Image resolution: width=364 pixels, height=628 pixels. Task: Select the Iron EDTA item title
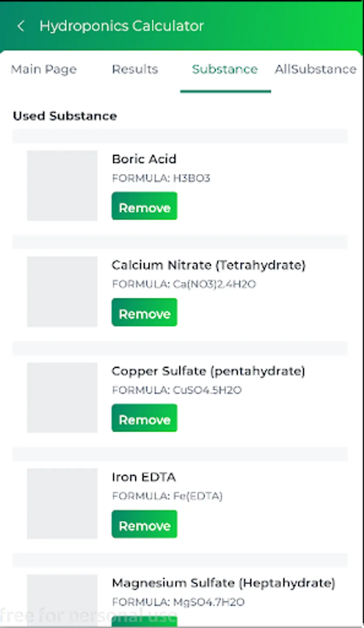[144, 477]
